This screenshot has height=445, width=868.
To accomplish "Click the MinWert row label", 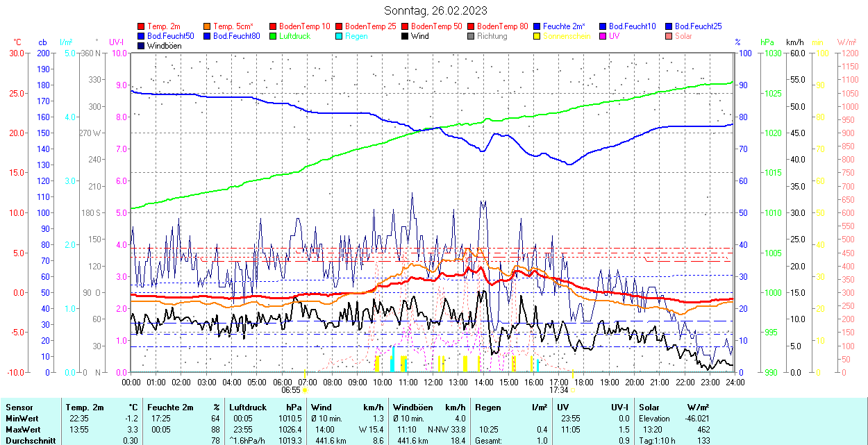I will pyautogui.click(x=23, y=419).
